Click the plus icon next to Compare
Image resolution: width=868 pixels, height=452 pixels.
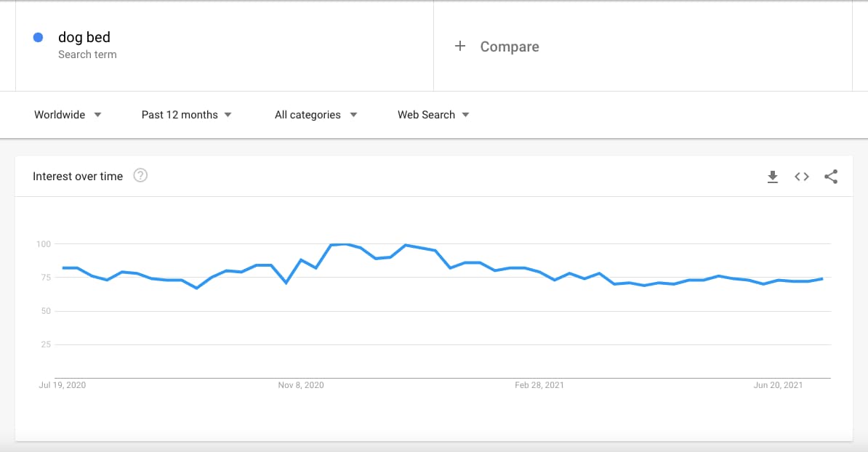(459, 47)
